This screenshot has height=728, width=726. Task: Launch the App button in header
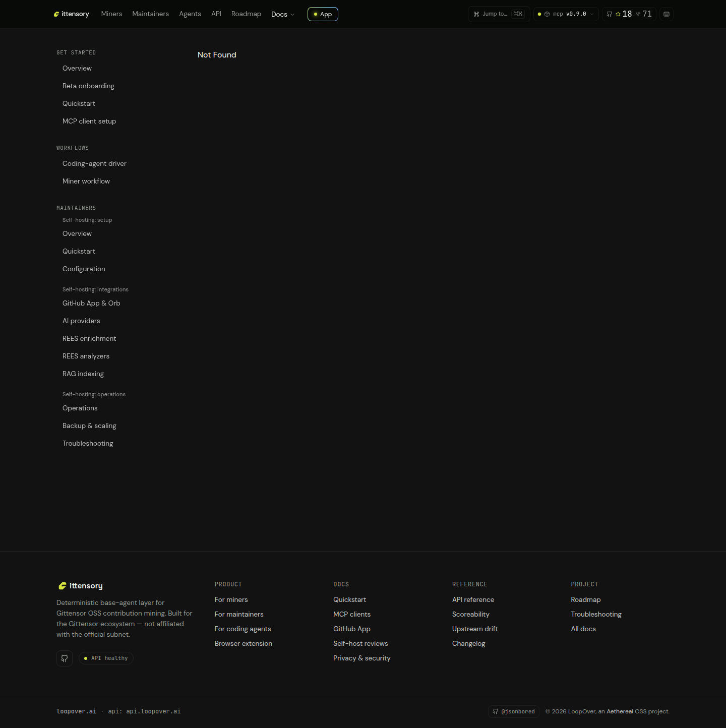click(x=323, y=14)
